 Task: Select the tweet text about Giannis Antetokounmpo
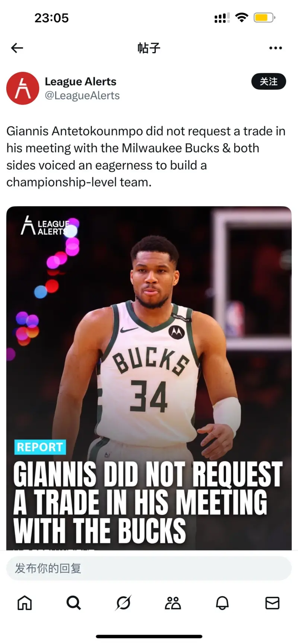point(146,157)
